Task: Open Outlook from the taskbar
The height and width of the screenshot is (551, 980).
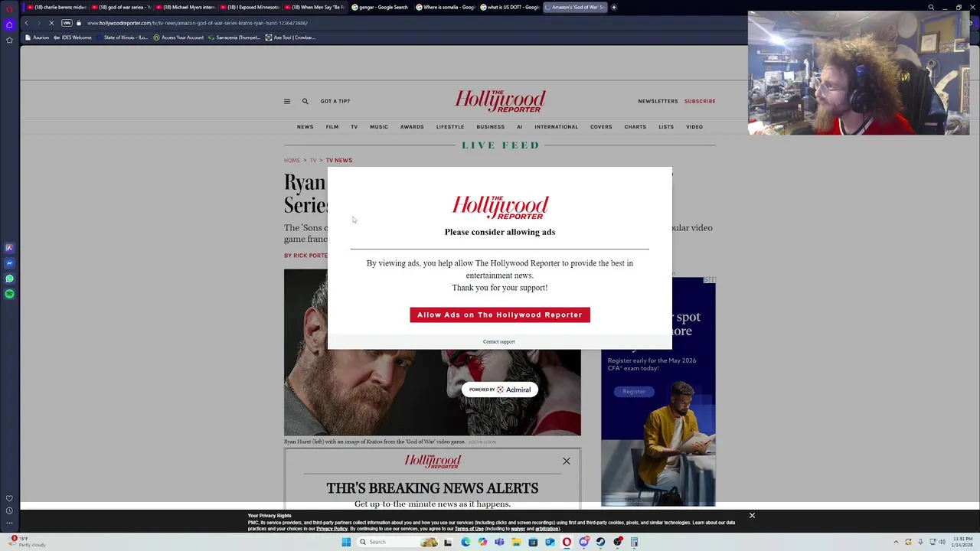Action: coord(550,542)
